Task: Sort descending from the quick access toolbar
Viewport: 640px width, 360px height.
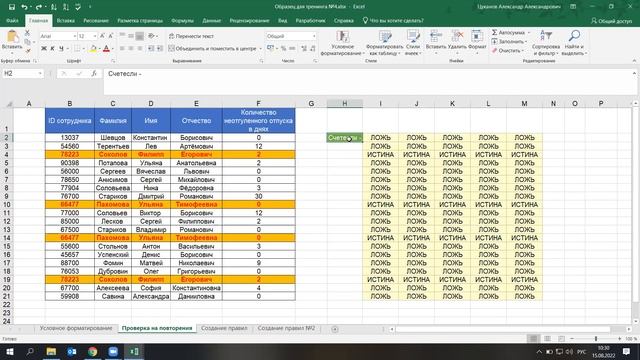Action: coord(66,7)
